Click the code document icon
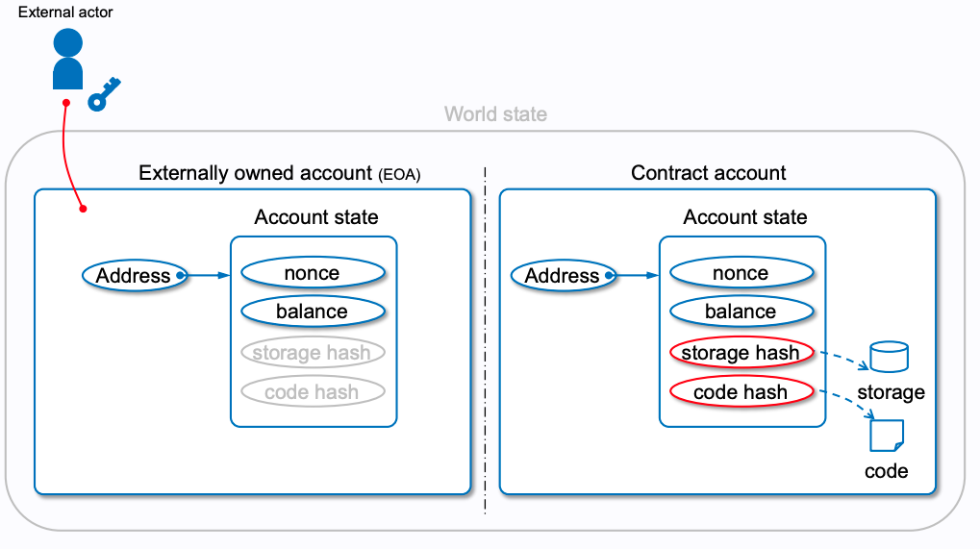The image size is (980, 549). pos(887,436)
